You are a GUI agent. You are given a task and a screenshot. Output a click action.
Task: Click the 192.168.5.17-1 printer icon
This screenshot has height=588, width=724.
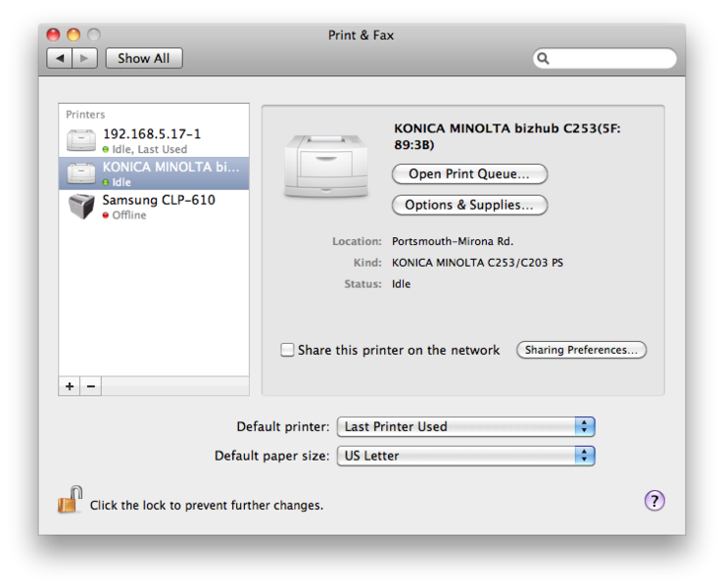click(x=81, y=140)
